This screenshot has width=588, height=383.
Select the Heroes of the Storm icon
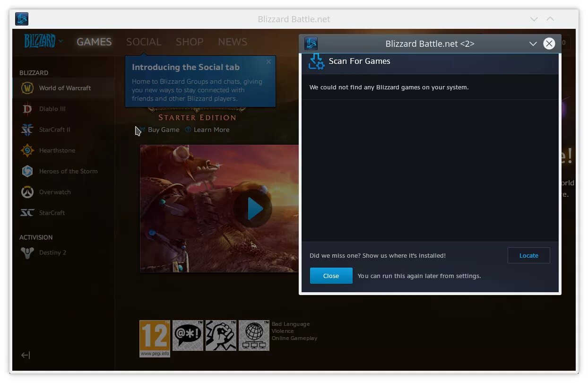point(27,171)
